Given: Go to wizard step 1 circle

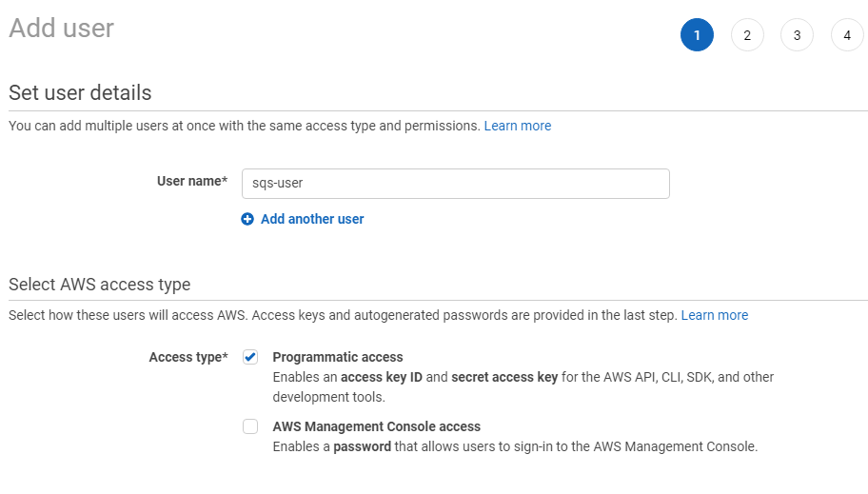Looking at the screenshot, I should (x=697, y=35).
